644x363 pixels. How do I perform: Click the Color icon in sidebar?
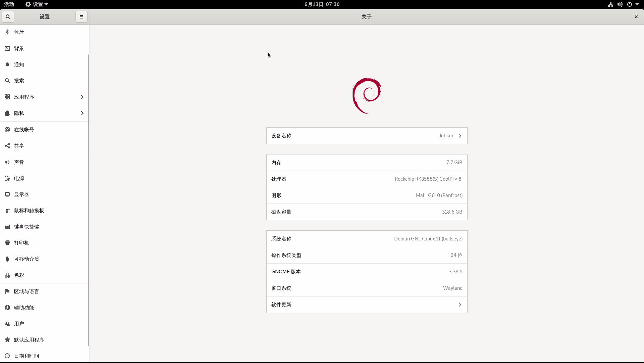[7, 275]
